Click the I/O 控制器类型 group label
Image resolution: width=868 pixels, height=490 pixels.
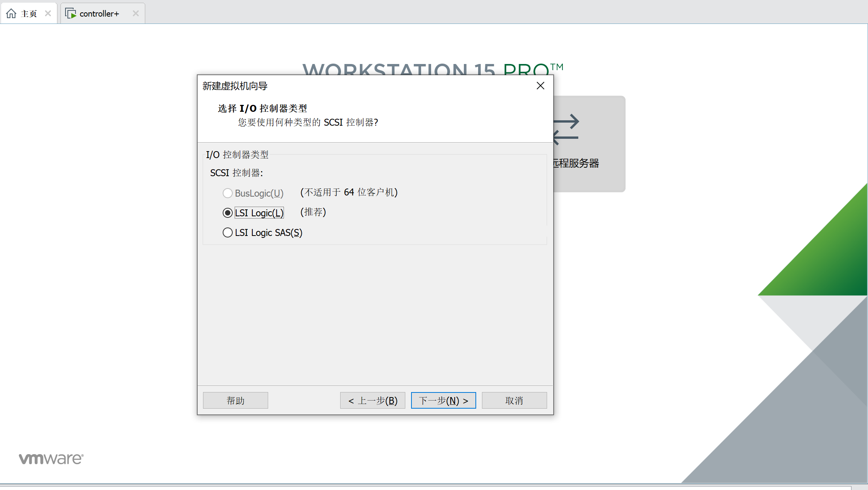[237, 155]
